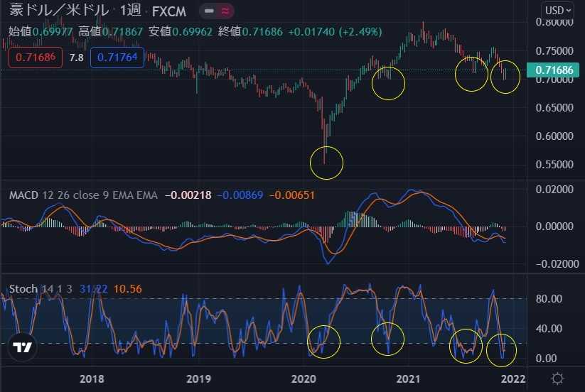Click the pink approximate-sign status icon
This screenshot has height=392, width=585.
click(x=225, y=11)
